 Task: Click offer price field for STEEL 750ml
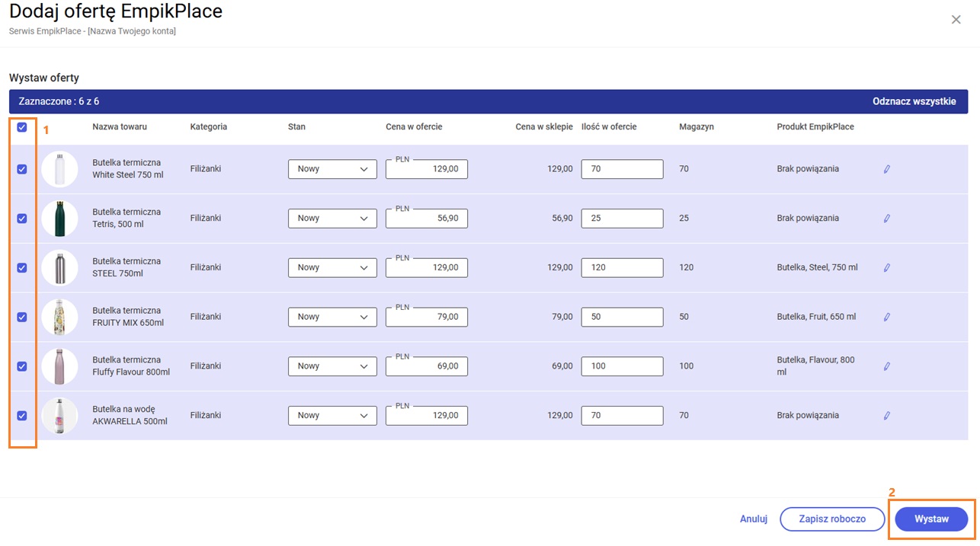(427, 268)
